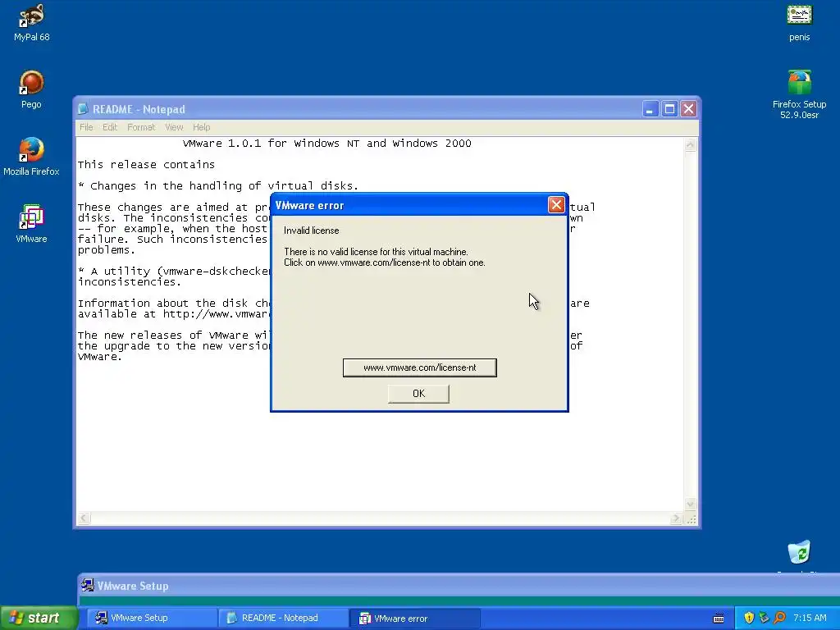Click the 'Invalid license' text in the dialog

tap(311, 231)
